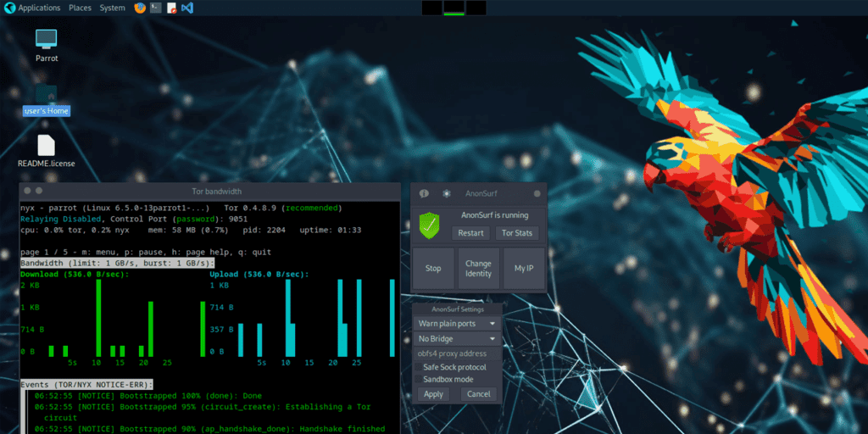Viewport: 868px width, 434px height.
Task: Open the Warn plain ports dropdown
Action: coord(457,323)
